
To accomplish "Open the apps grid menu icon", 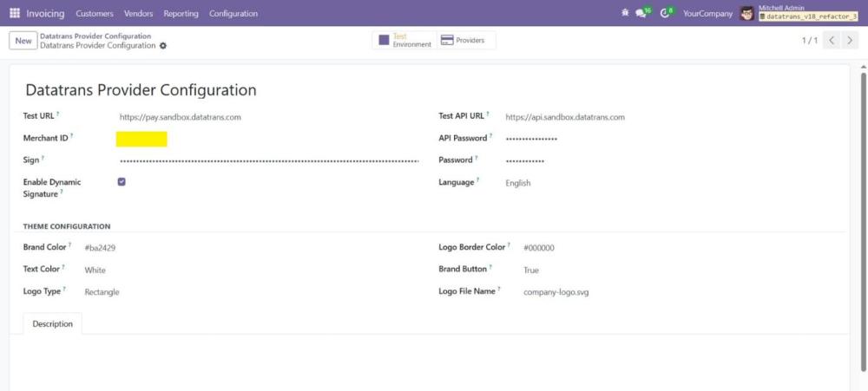I will (14, 13).
